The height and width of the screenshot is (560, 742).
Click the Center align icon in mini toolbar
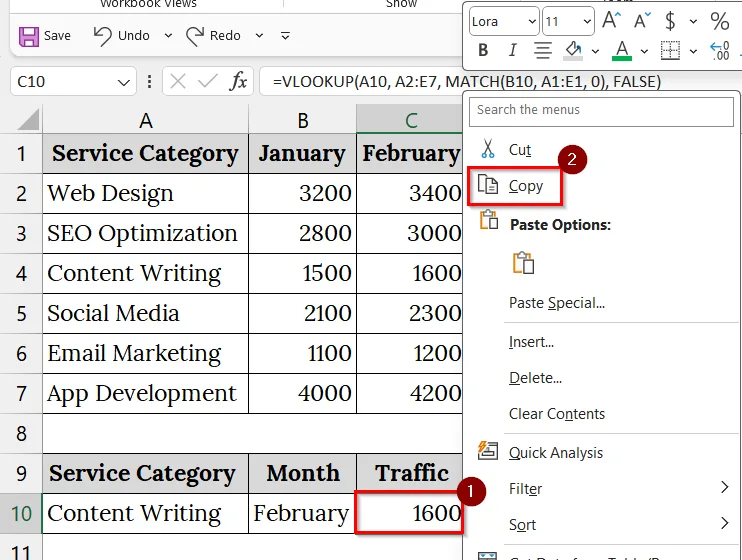(543, 50)
